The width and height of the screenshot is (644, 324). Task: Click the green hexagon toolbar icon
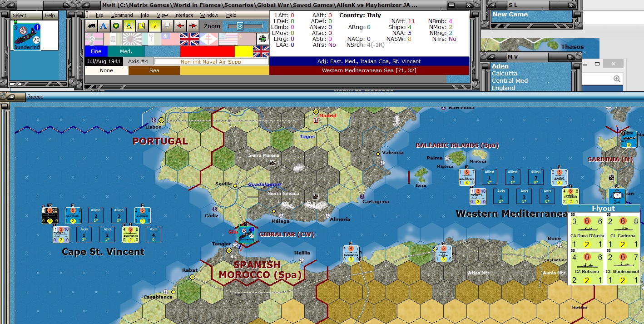click(116, 25)
